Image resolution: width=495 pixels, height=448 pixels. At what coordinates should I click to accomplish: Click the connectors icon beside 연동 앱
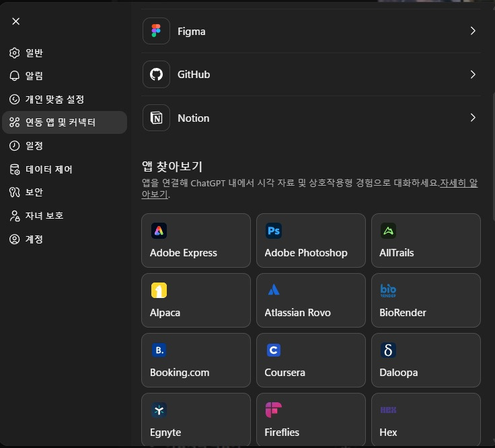(x=15, y=122)
